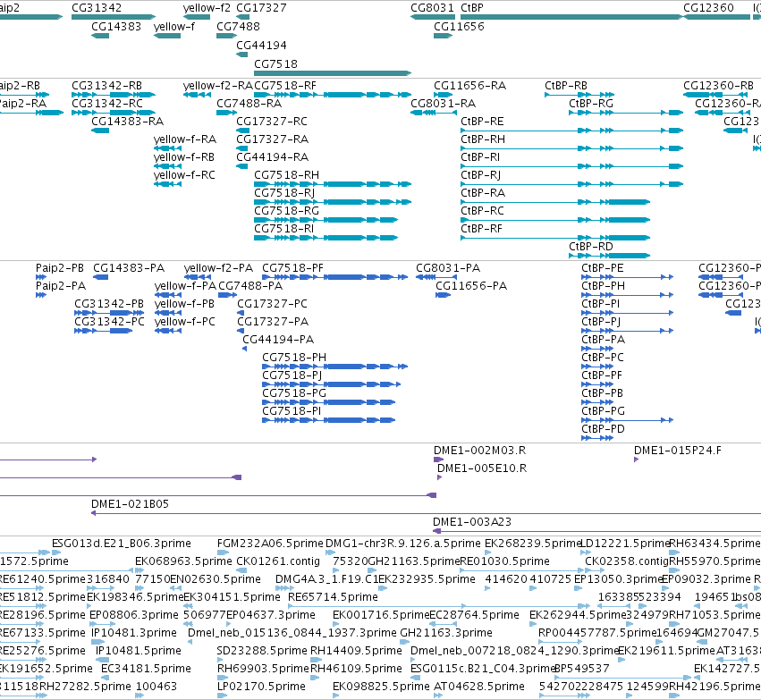This screenshot has width=761, height=700.
Task: Click EST IP10481.5prime
Action: pos(139,651)
